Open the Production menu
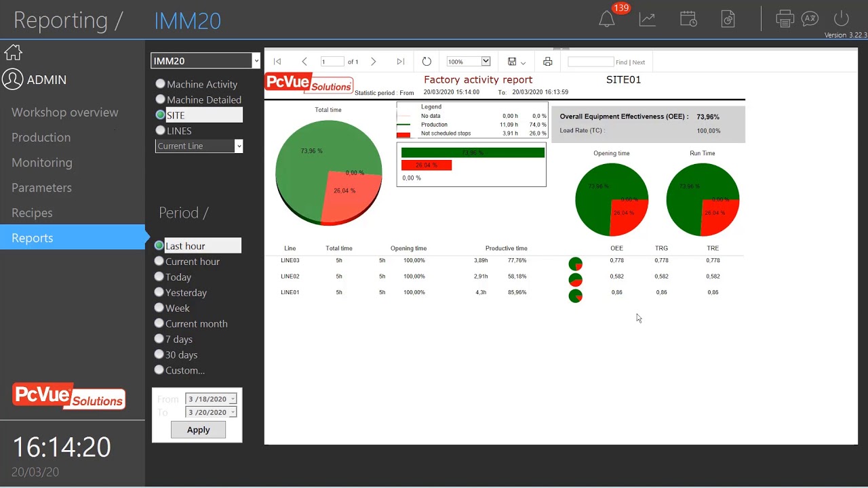Viewport: 868px width, 488px height. (41, 138)
